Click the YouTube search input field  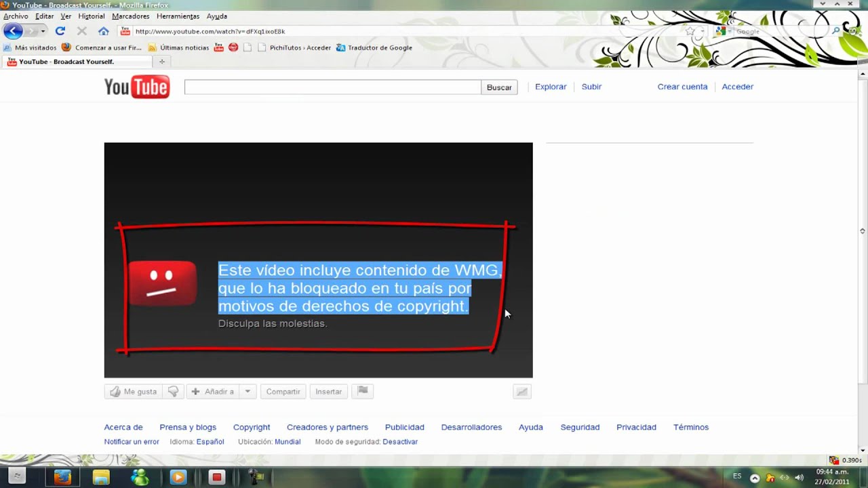tap(332, 87)
